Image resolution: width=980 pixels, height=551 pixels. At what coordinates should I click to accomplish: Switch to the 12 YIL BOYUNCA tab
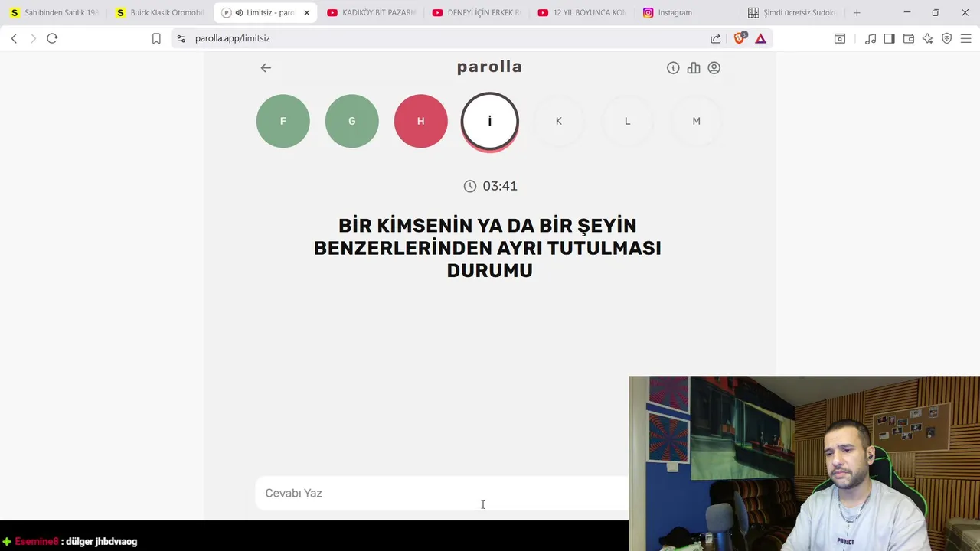tap(583, 12)
